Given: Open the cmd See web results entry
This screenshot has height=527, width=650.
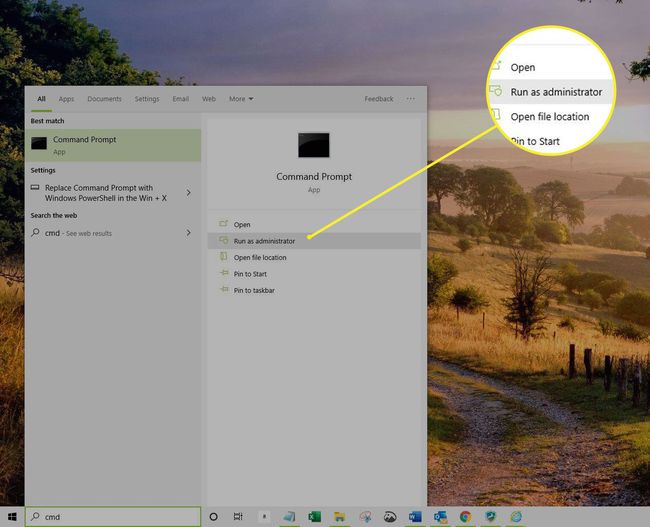Looking at the screenshot, I should pos(113,233).
